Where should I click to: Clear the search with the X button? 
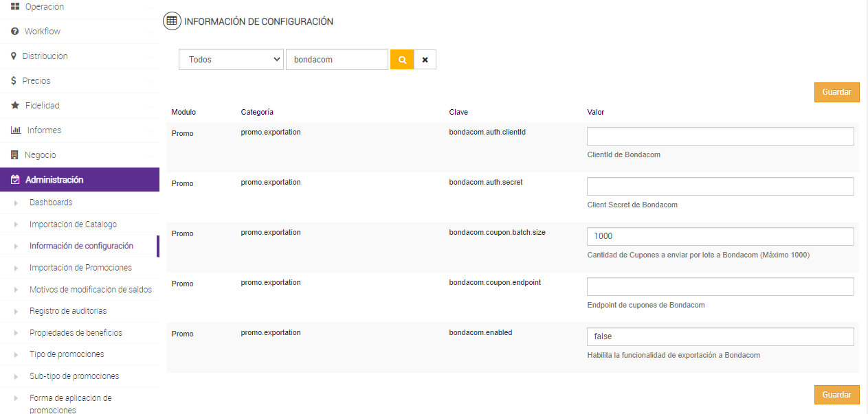coord(425,60)
